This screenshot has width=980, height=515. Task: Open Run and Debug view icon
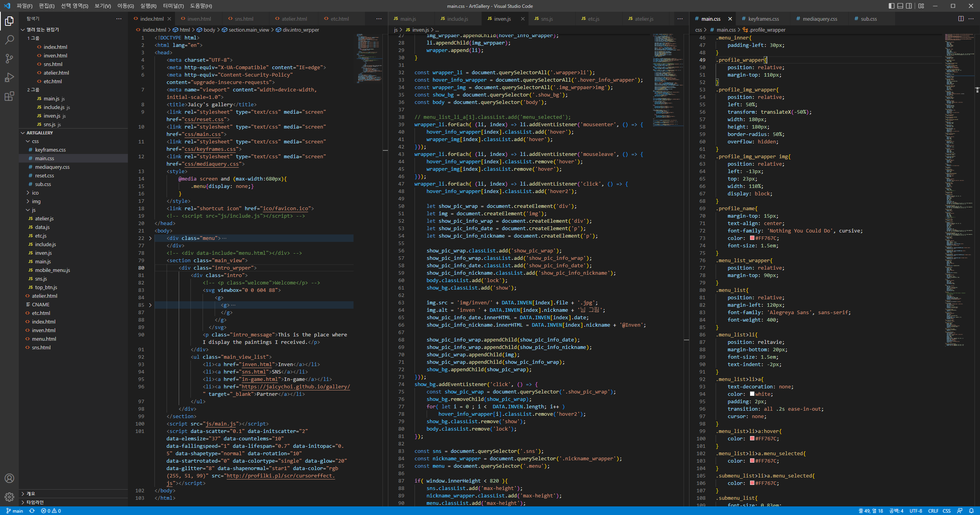pyautogui.click(x=9, y=77)
